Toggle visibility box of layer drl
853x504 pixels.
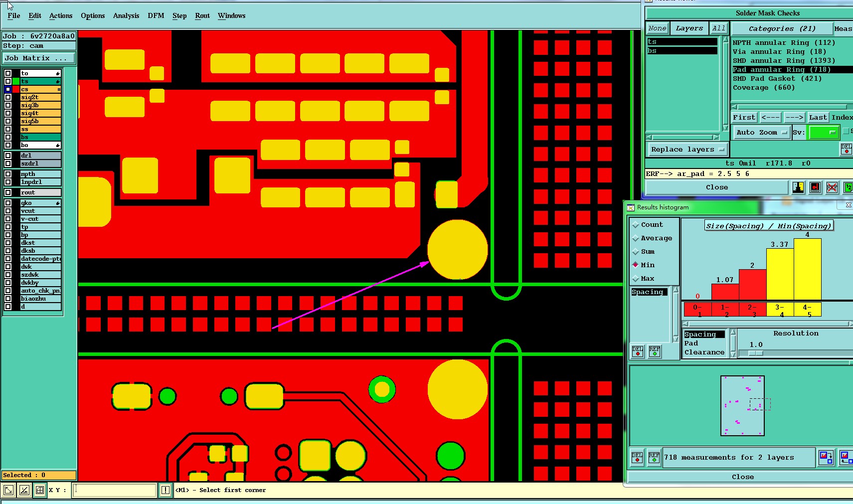click(8, 156)
